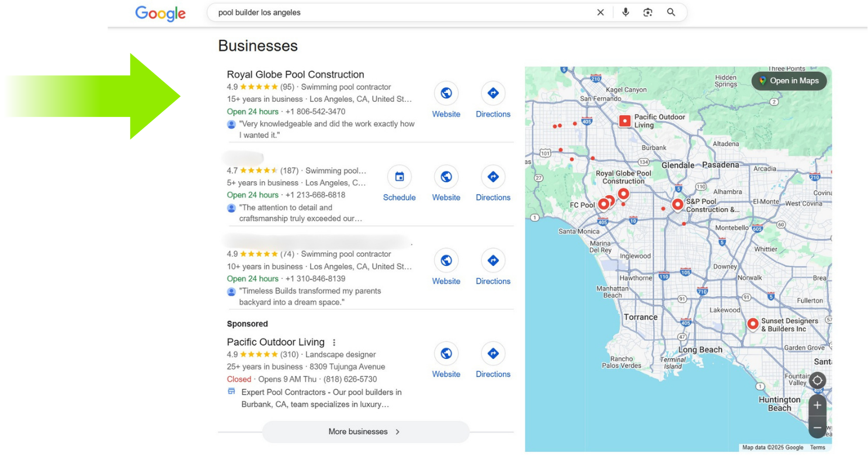Viewport: 868px width, 456px height.
Task: Click the Pacific Outdoor Living map marker
Action: tap(624, 121)
